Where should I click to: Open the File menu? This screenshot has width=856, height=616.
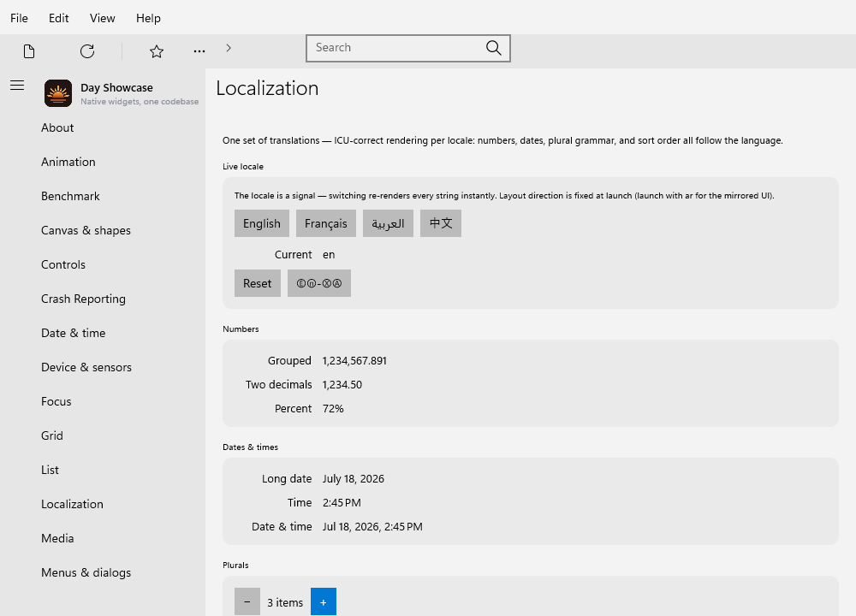coord(19,18)
